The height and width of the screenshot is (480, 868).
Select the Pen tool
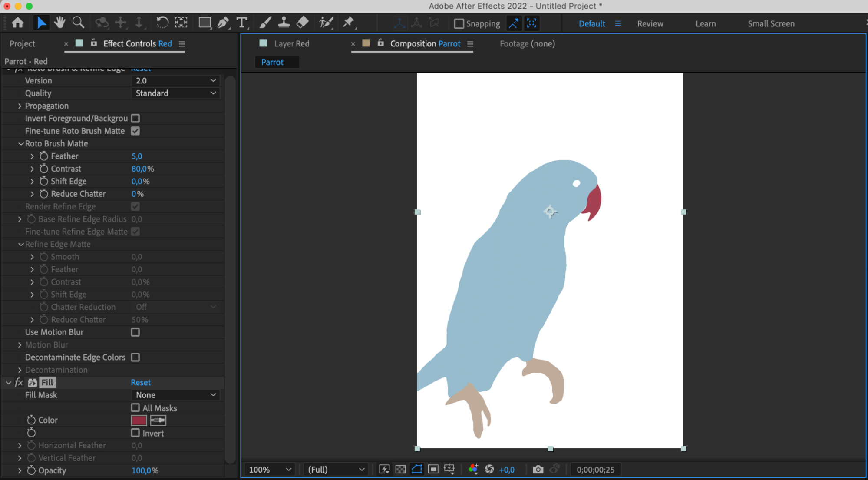click(x=223, y=23)
